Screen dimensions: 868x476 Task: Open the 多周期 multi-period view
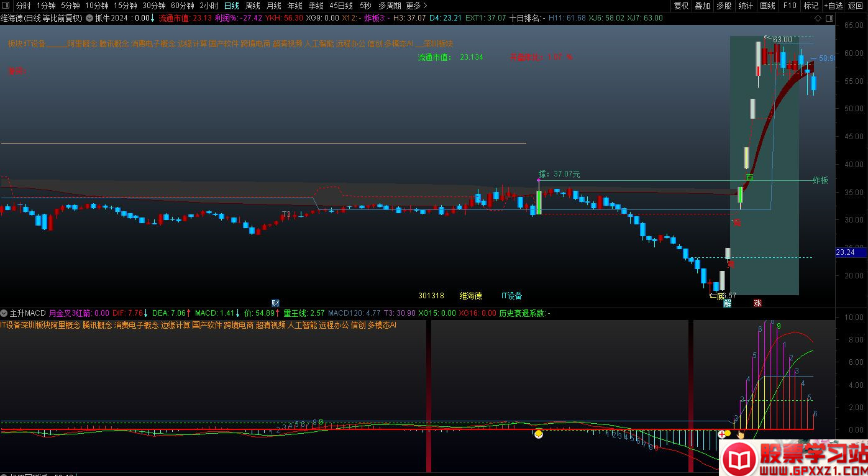390,6
